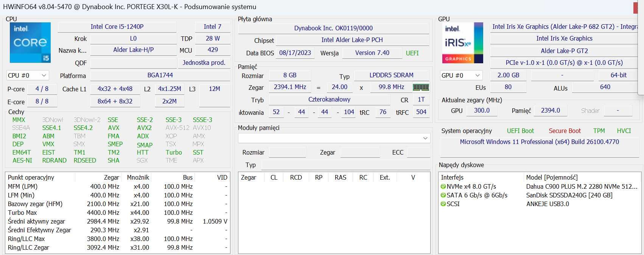Click the ALUs 640 value
Screen dimensions: 644x255
(x=605, y=87)
